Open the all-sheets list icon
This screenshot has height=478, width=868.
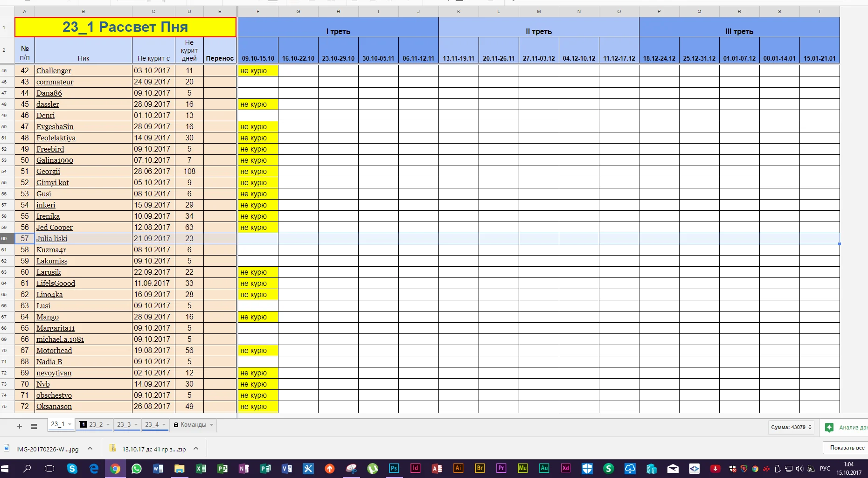pyautogui.click(x=34, y=426)
